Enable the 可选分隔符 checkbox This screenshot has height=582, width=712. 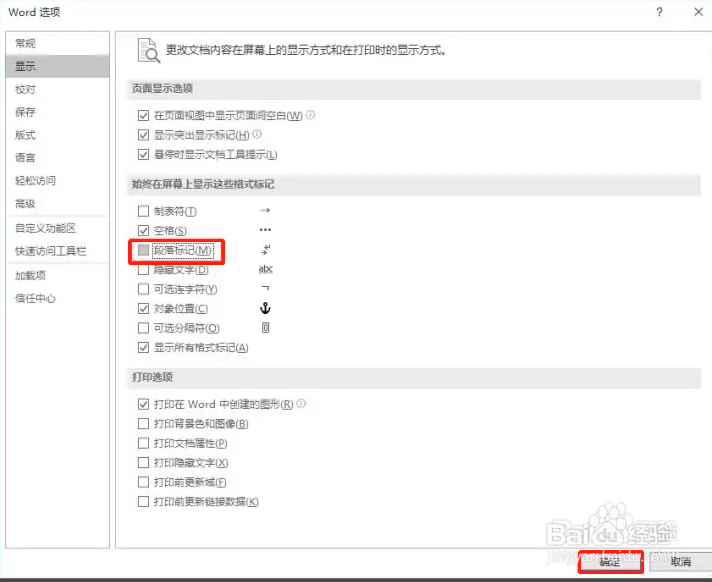[x=143, y=328]
